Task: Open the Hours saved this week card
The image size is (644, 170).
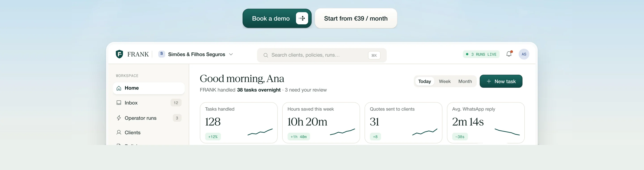Action: (x=321, y=123)
